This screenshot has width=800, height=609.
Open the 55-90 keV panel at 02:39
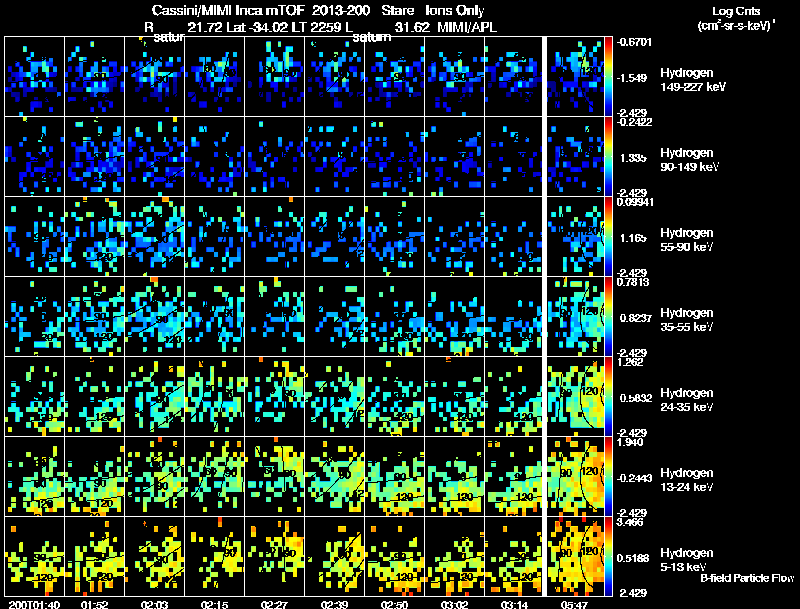click(335, 237)
